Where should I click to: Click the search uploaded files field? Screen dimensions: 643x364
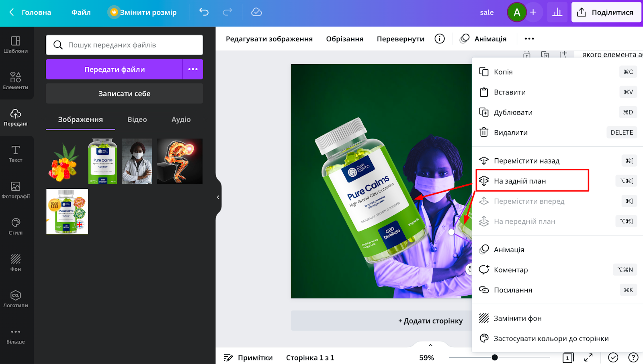125,45
